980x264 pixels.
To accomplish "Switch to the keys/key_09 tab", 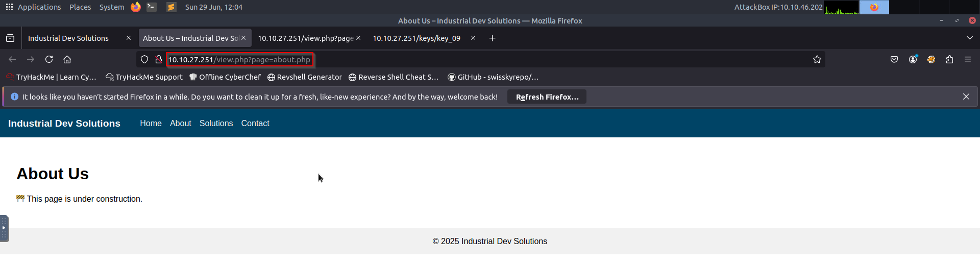I will point(416,38).
